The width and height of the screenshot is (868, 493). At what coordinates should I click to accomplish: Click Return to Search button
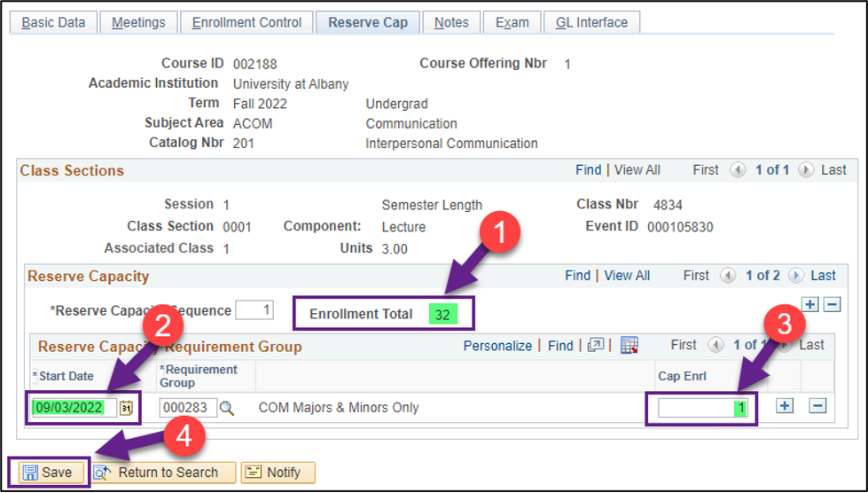click(164, 473)
